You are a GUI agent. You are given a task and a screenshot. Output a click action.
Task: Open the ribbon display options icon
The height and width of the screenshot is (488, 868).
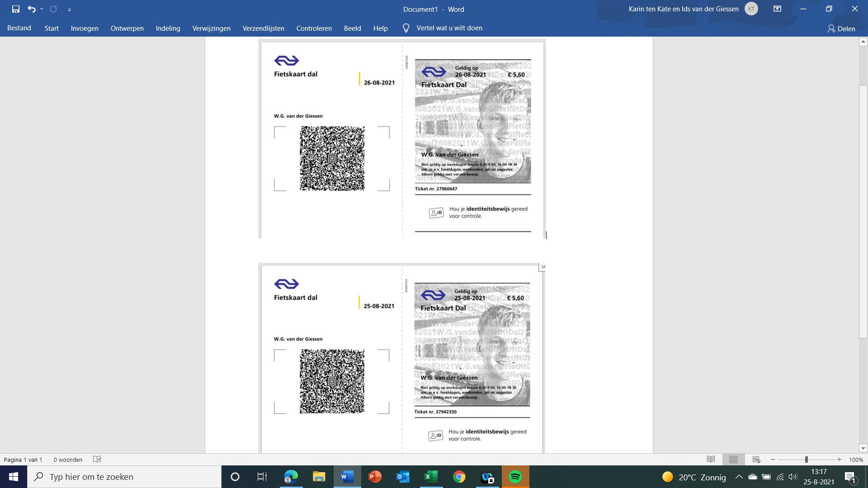coord(777,9)
